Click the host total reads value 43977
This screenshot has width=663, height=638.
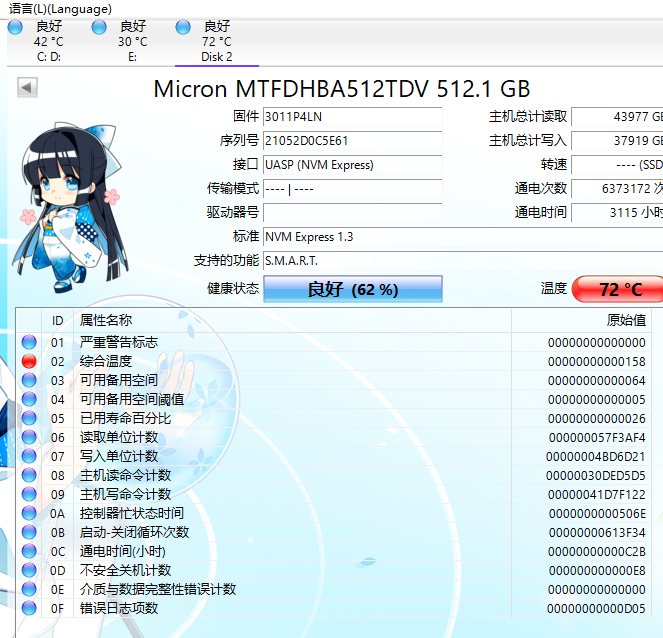point(617,117)
